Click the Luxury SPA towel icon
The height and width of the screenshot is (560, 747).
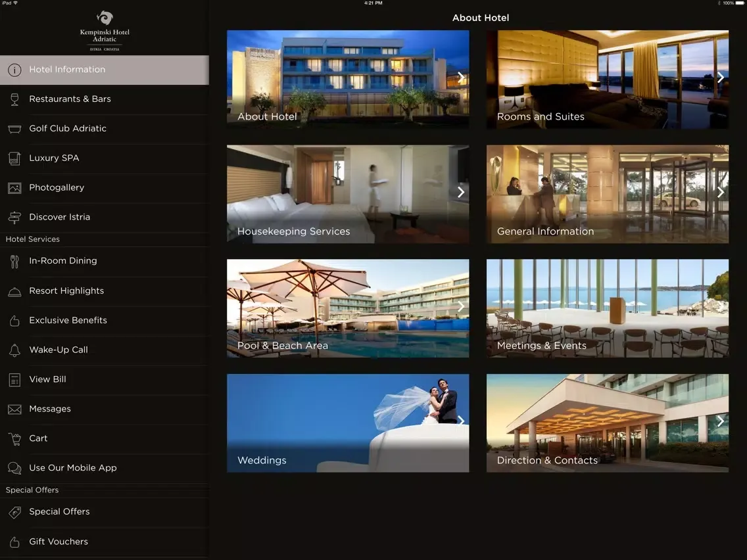tap(14, 158)
